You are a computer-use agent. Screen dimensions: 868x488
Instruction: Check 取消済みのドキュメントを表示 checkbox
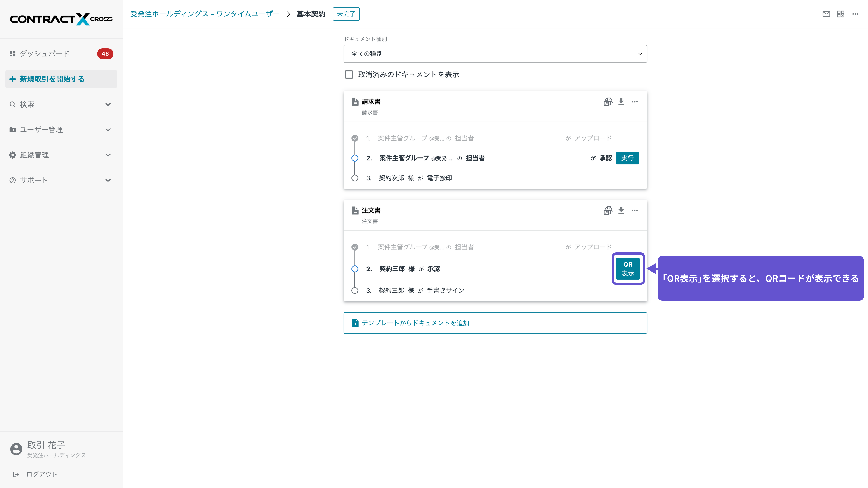click(349, 74)
